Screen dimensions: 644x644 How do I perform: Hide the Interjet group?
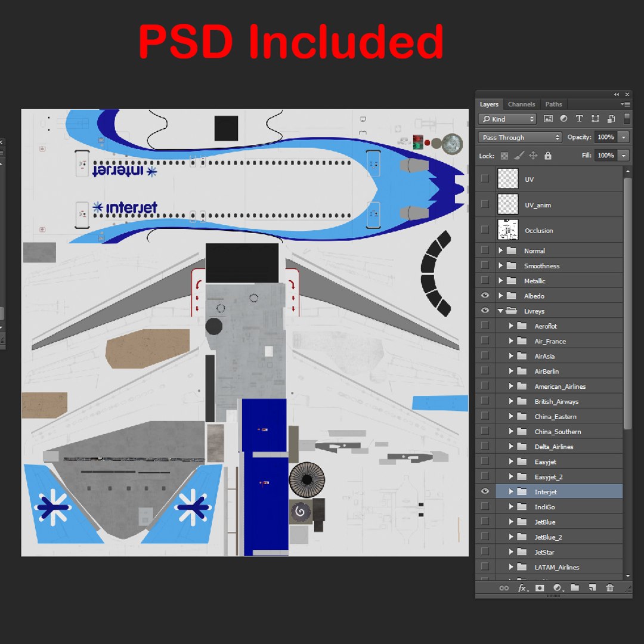point(485,491)
